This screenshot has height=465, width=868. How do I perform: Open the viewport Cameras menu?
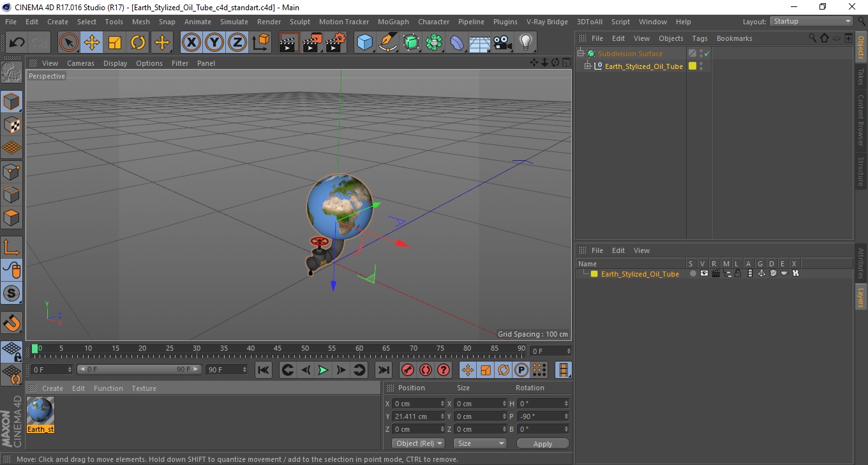click(x=80, y=63)
